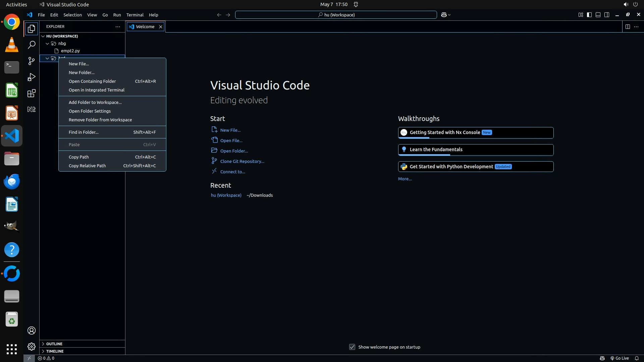Open Manage gear icon in activity bar
This screenshot has height=362, width=644.
click(32, 346)
